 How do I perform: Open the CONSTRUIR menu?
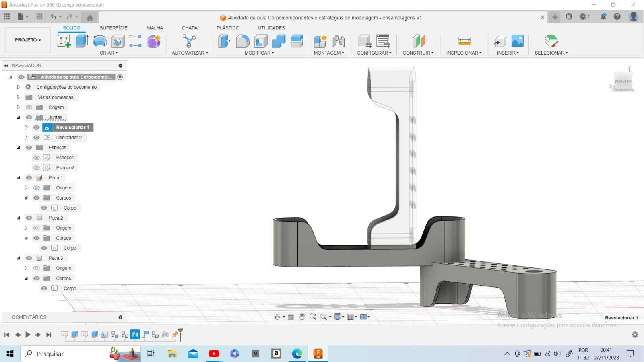pyautogui.click(x=418, y=53)
